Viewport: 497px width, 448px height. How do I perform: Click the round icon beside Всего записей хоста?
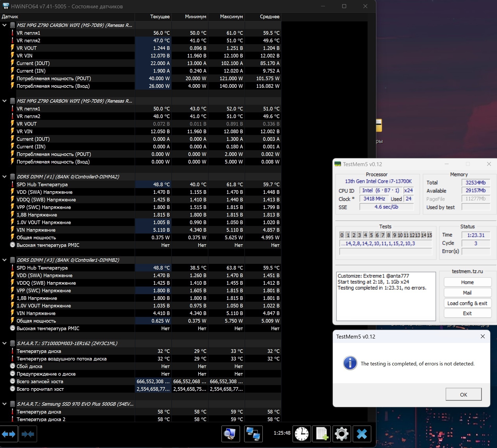click(12, 381)
